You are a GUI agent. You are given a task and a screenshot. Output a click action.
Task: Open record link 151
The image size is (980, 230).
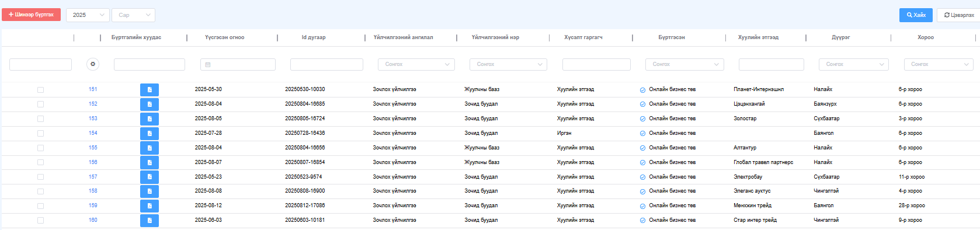[93, 89]
